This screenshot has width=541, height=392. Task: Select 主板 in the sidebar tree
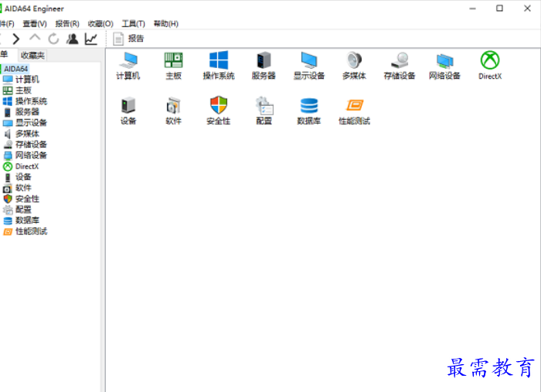click(x=17, y=90)
